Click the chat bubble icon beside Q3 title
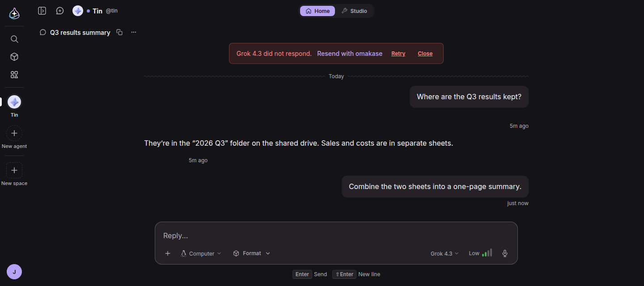Screen dimensions: 644x286 click(43, 32)
